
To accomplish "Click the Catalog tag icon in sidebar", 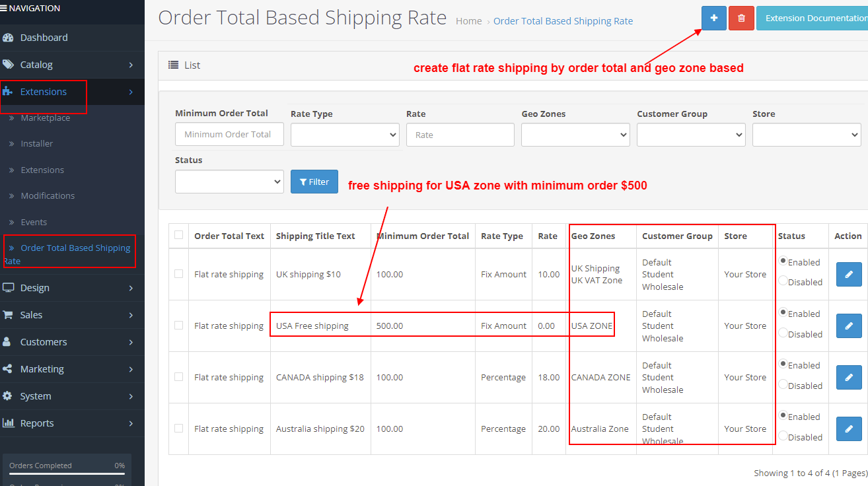I will point(9,64).
